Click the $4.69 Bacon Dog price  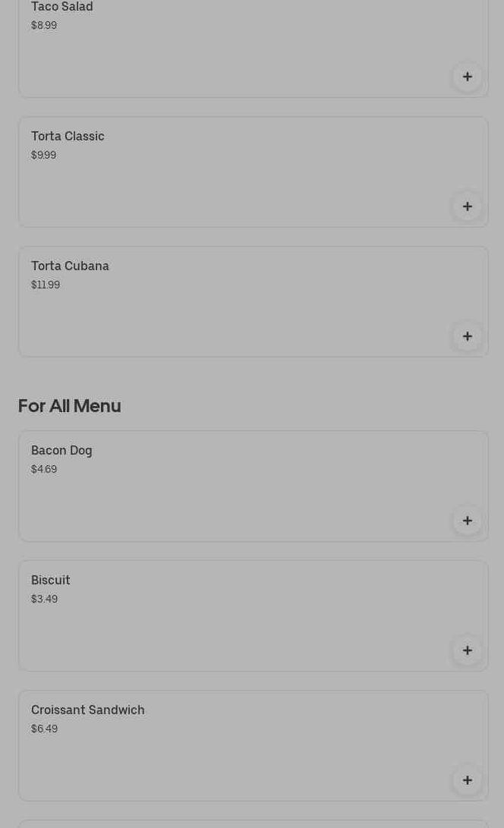[x=44, y=470]
